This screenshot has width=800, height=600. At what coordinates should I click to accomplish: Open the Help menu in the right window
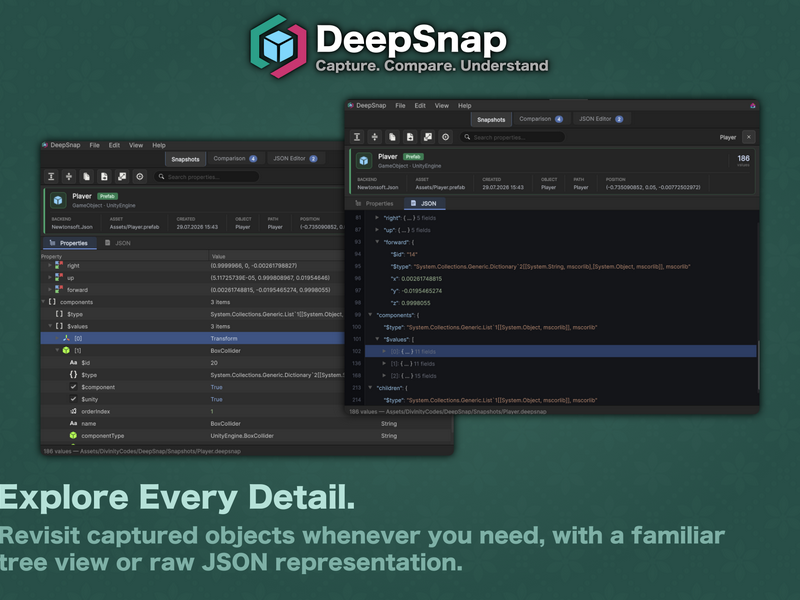click(x=464, y=106)
